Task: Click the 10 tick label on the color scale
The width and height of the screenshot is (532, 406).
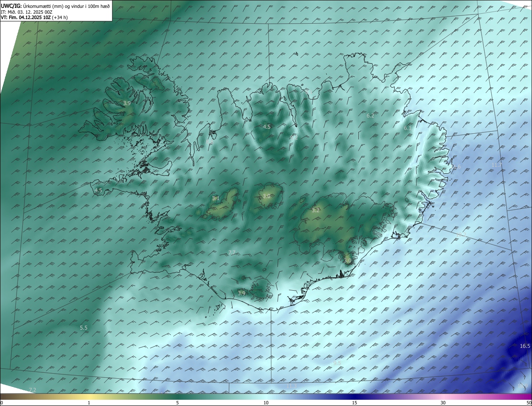Action: pos(266,403)
